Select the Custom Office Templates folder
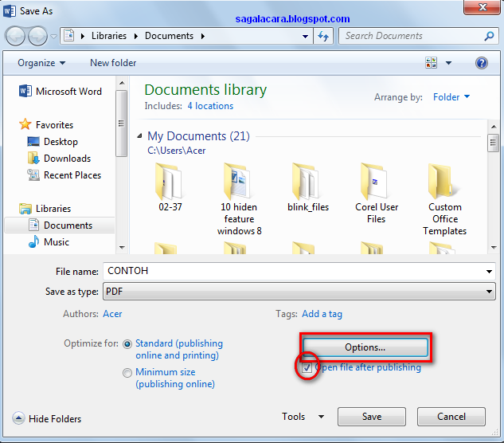The width and height of the screenshot is (504, 443). [445, 199]
